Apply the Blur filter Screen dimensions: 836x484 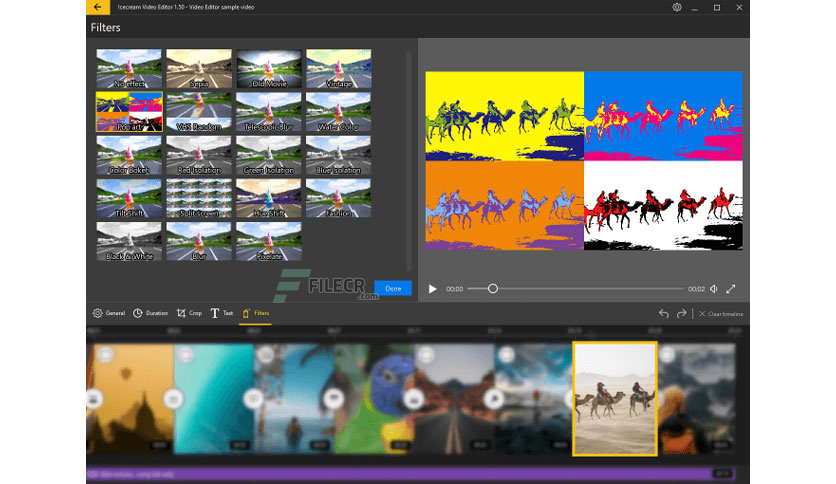(199, 241)
